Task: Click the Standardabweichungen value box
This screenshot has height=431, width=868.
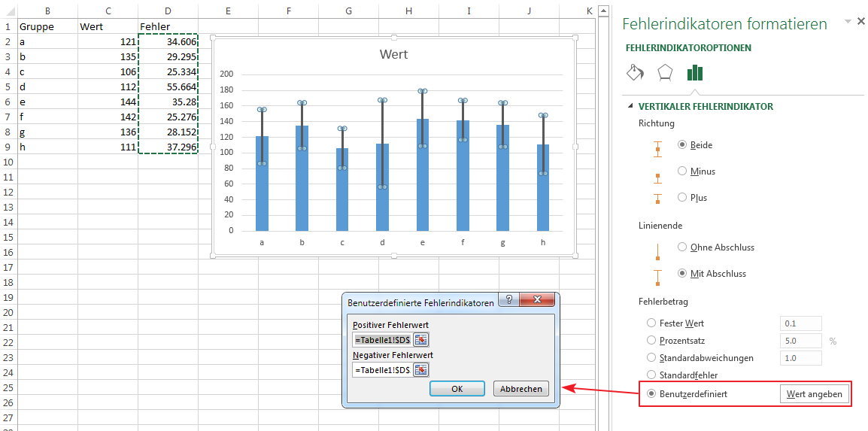Action: point(800,358)
